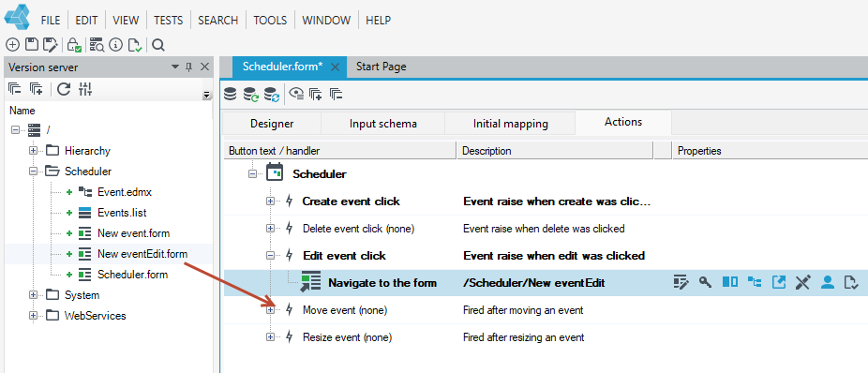868x373 pixels.
Task: Open Version server filter sliders icon
Action: (x=85, y=88)
